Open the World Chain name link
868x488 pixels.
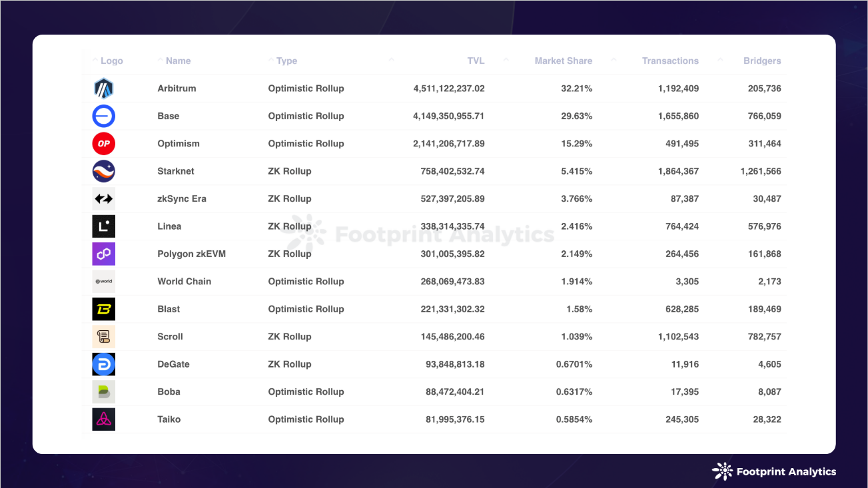(184, 282)
